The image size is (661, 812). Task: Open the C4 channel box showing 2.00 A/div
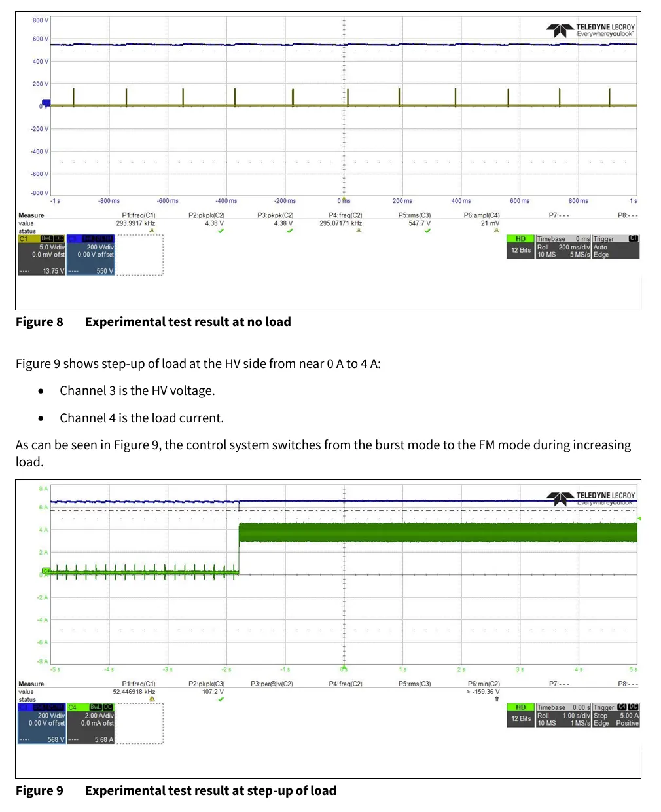click(x=90, y=724)
